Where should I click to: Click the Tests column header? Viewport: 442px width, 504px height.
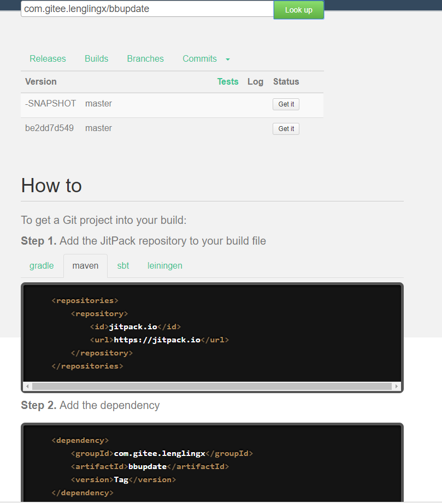228,82
